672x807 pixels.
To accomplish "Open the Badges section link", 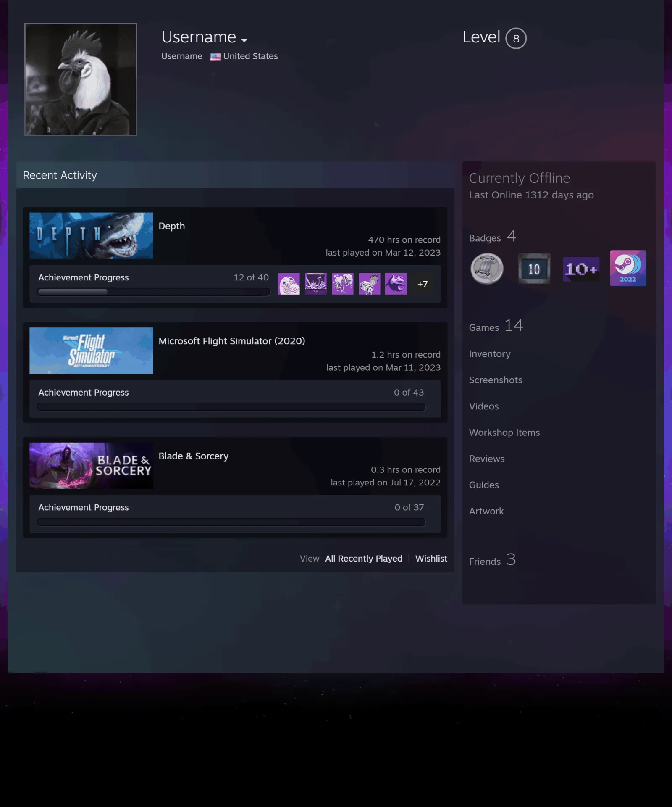I will [x=493, y=237].
